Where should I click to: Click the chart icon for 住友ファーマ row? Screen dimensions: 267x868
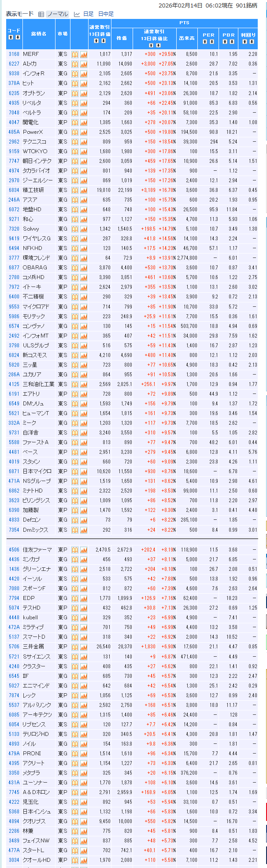84,550
